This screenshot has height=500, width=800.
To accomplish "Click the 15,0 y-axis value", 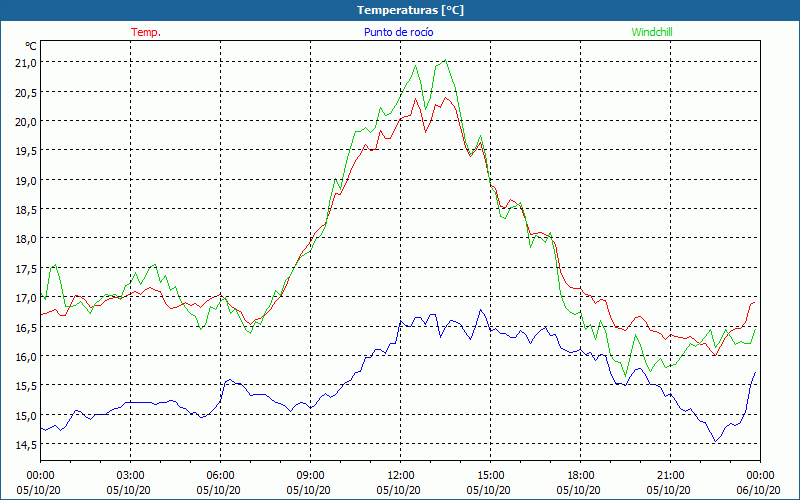I will [27, 415].
